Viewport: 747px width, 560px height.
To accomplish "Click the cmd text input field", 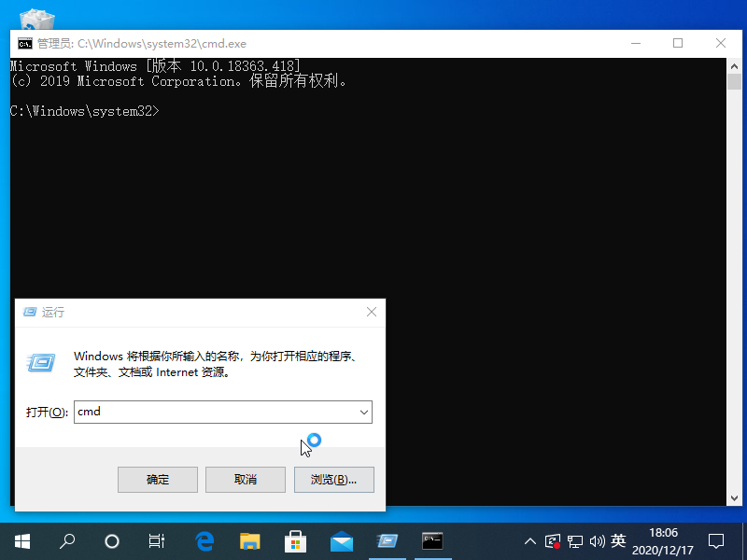I will point(215,412).
